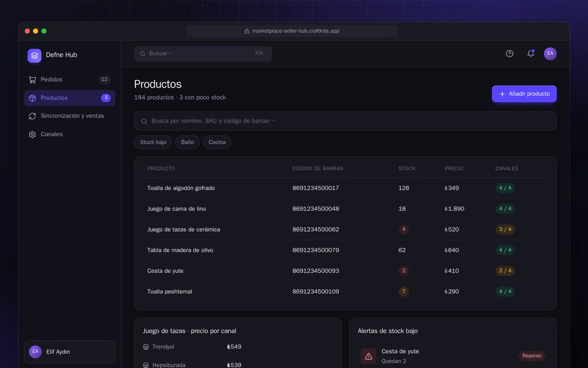588x368 pixels.
Task: Focus the top Buscar search field
Action: point(203,53)
